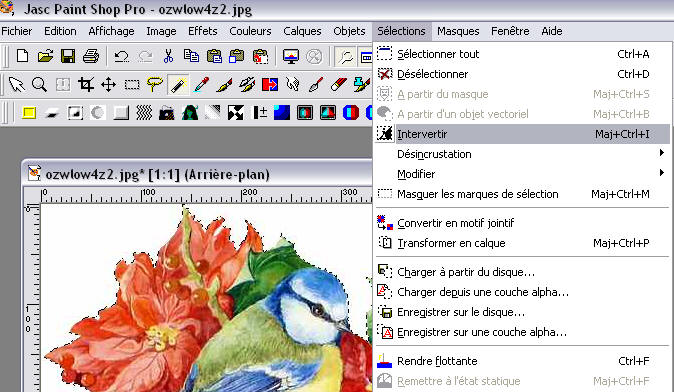The width and height of the screenshot is (674, 392).
Task: Open the Fenêtre menu
Action: (510, 31)
